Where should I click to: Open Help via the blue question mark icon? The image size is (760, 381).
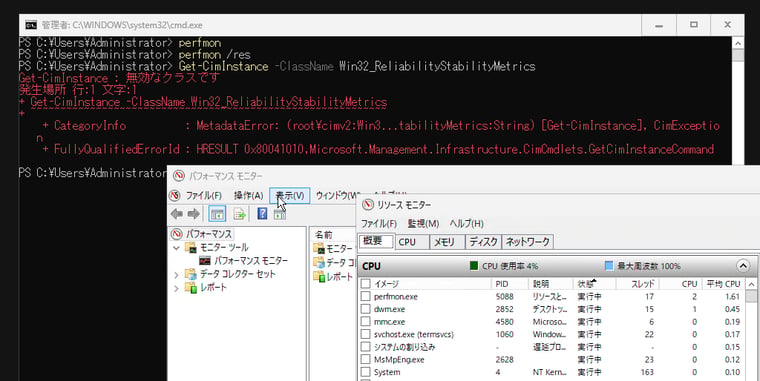pos(262,213)
